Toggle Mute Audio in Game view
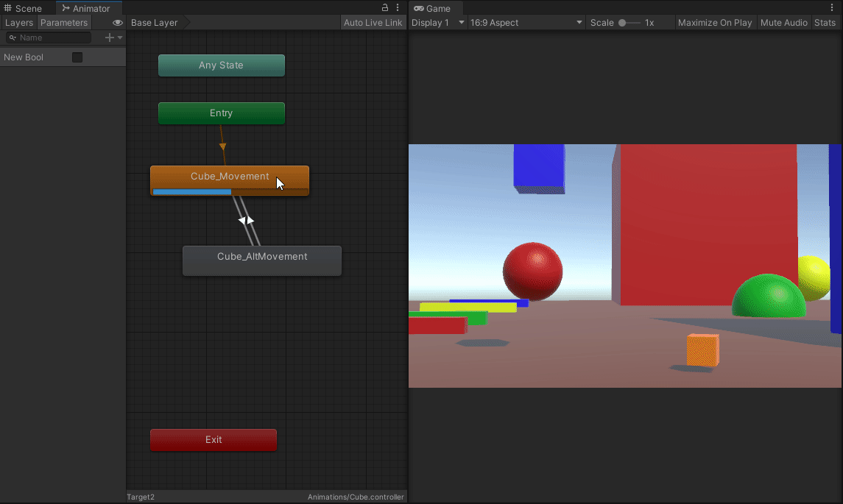The width and height of the screenshot is (843, 504). click(x=783, y=22)
